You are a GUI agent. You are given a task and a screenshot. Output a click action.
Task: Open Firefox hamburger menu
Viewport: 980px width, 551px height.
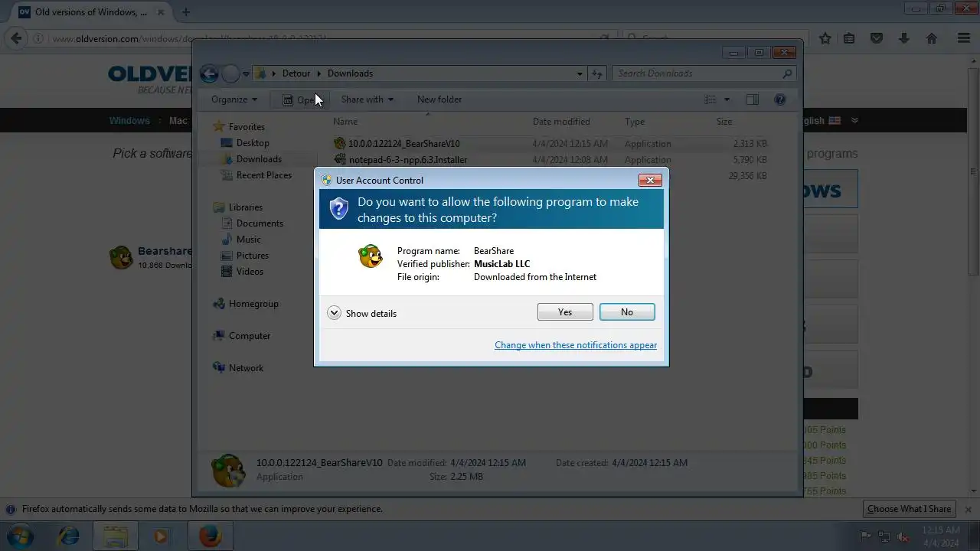964,38
